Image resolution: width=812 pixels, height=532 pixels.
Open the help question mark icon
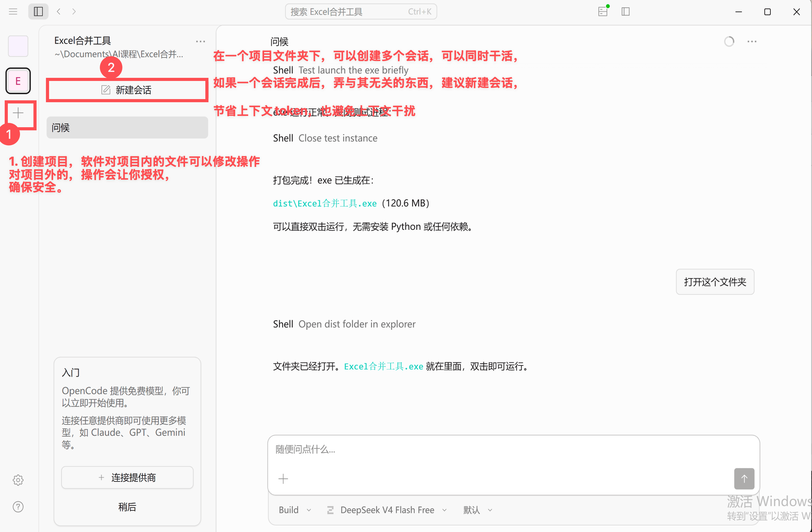click(x=18, y=507)
